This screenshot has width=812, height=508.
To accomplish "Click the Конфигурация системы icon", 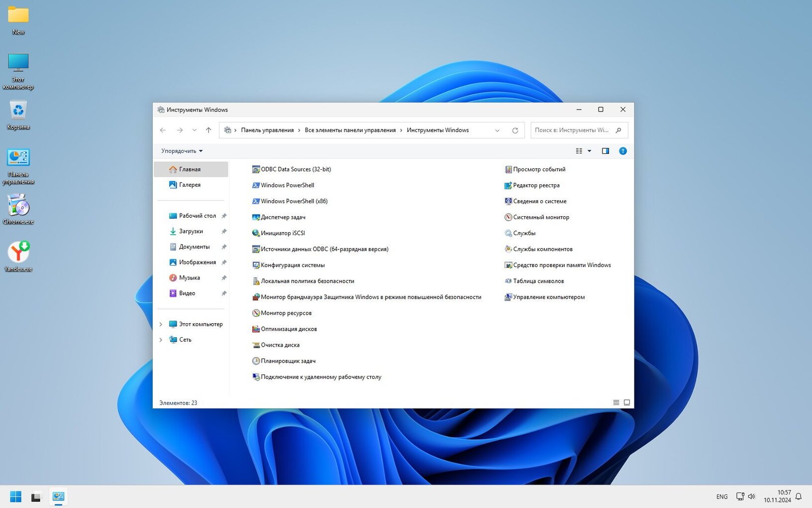I will 256,265.
